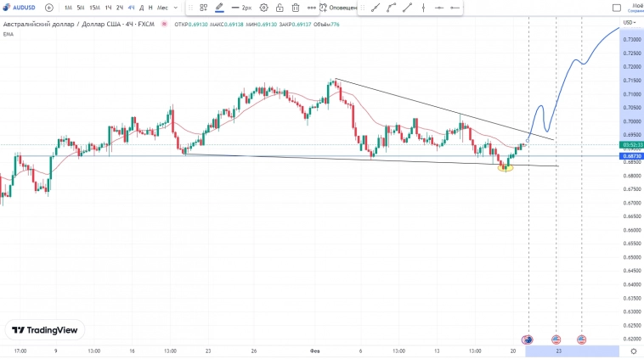
Task: Click the Моё saved layout label
Action: (637, 6)
